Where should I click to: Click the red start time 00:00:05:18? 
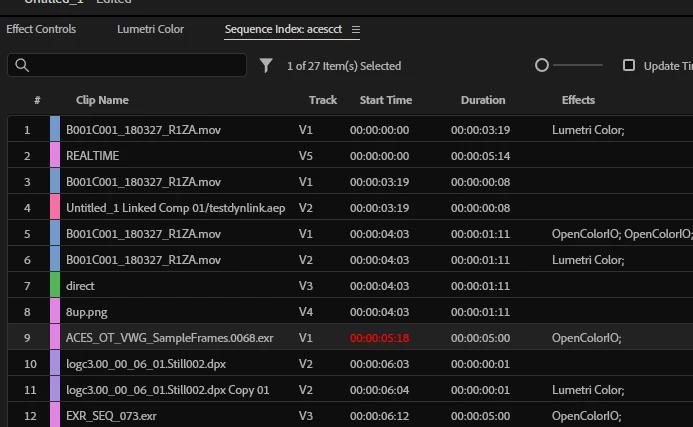click(x=380, y=338)
